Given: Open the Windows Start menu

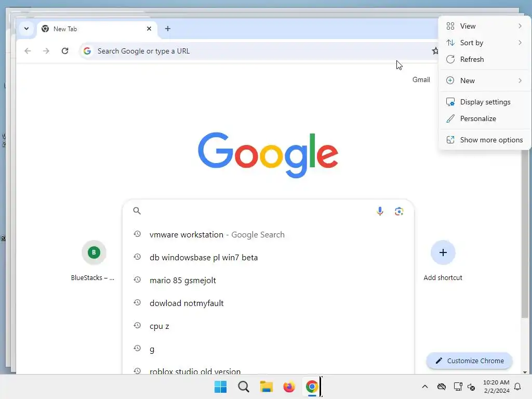Looking at the screenshot, I should 220,387.
